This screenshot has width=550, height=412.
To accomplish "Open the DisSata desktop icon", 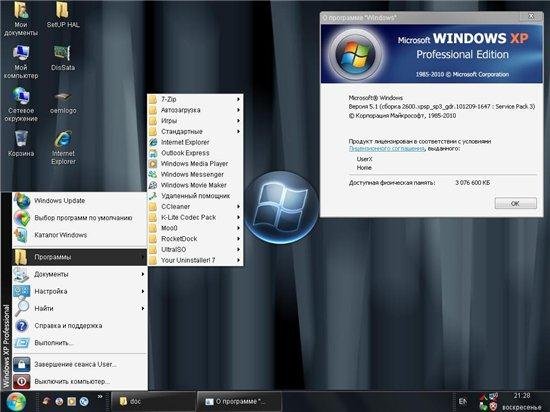I will [63, 58].
